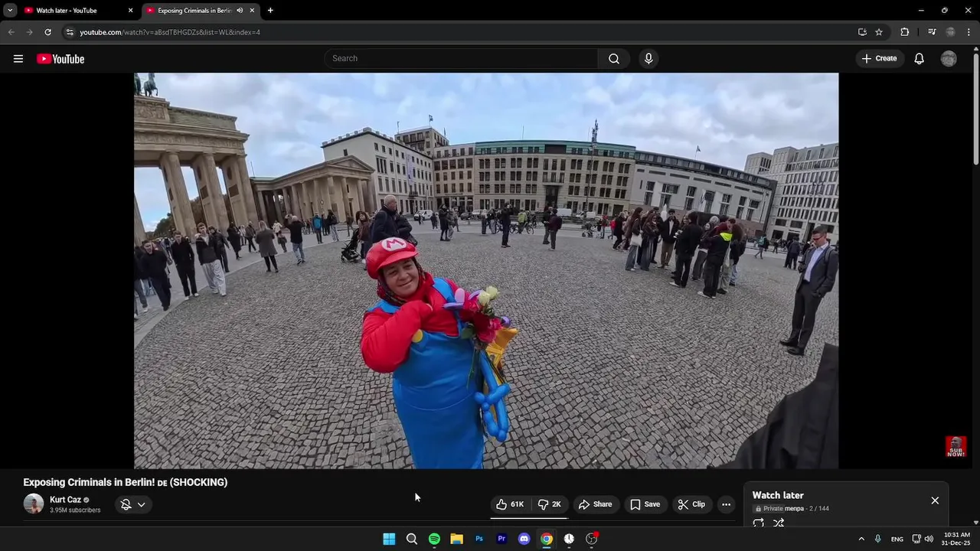980x551 pixels.
Task: Reload the YouTube page
Action: tap(47, 32)
